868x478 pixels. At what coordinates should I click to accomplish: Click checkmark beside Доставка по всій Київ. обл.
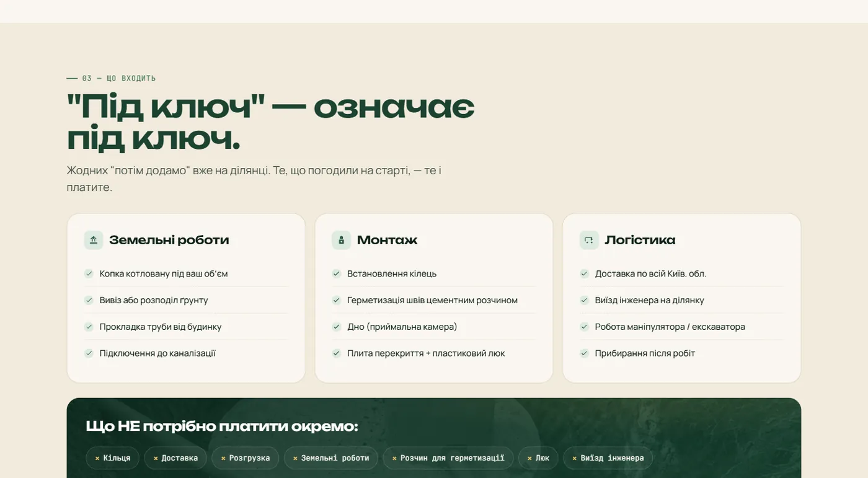pos(584,273)
